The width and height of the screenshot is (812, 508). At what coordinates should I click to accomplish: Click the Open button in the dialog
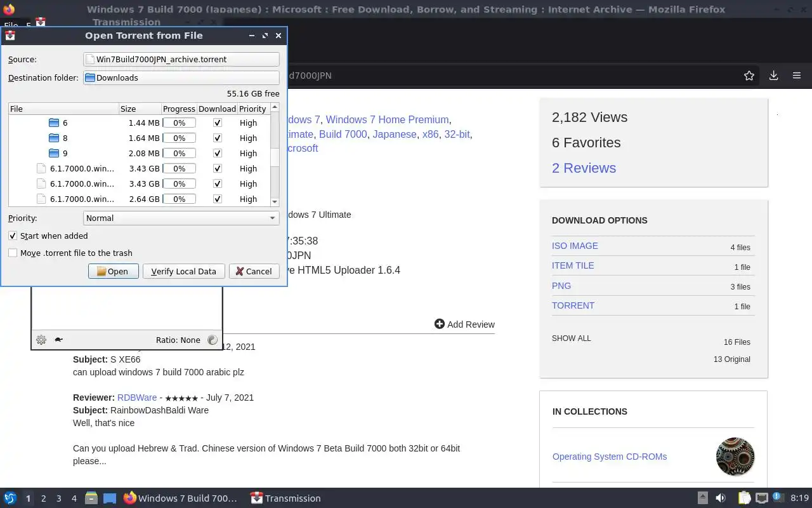[113, 271]
